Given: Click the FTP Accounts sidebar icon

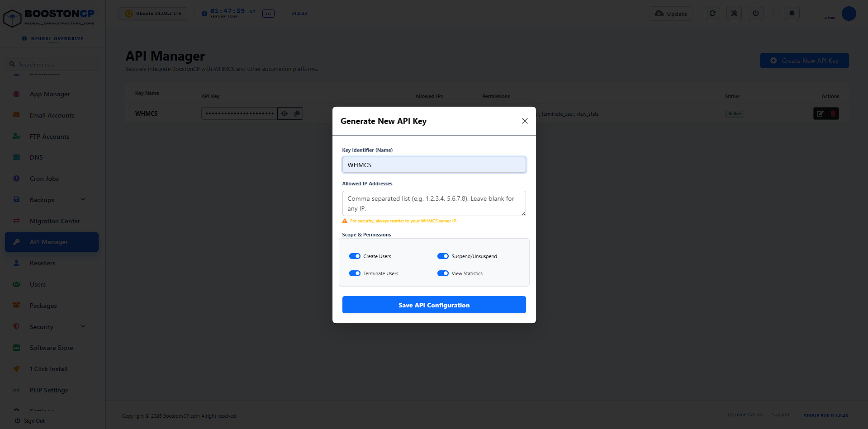Looking at the screenshot, I should [x=16, y=136].
